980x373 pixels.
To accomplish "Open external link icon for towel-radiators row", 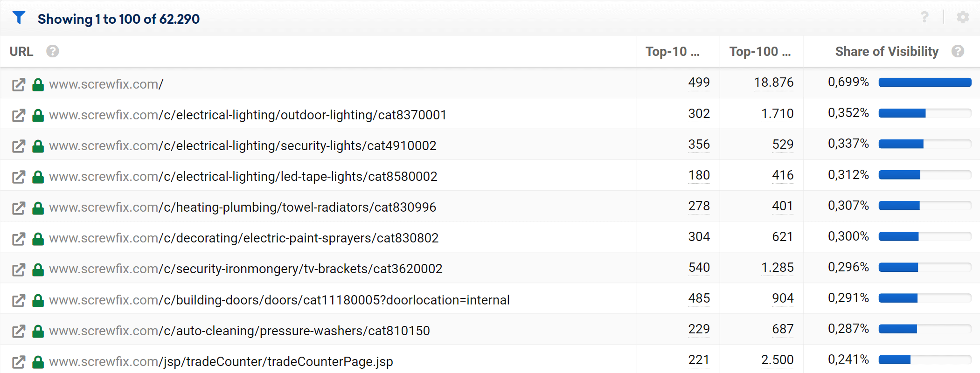I will coord(19,207).
